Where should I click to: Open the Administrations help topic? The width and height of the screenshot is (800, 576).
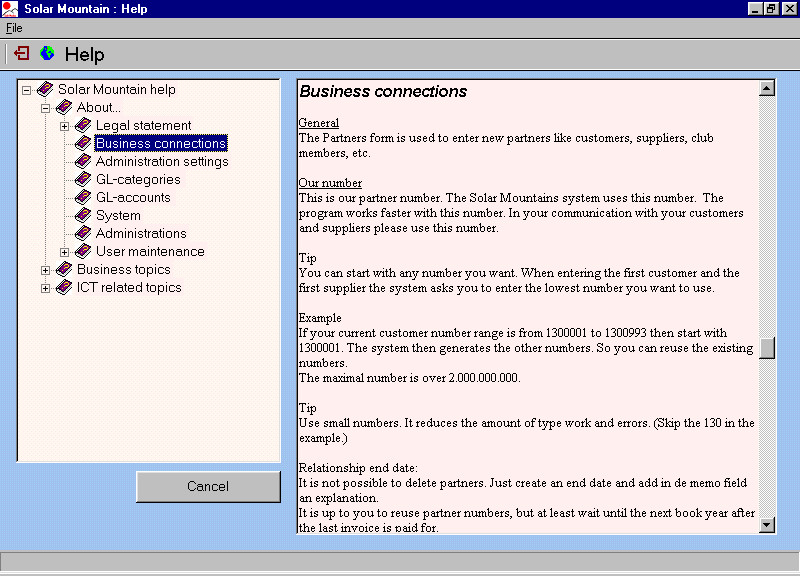click(x=141, y=234)
